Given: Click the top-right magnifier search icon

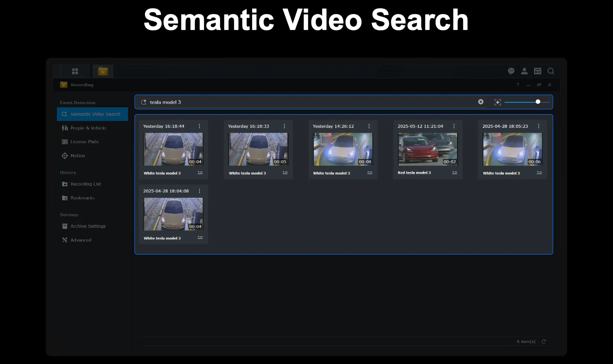Looking at the screenshot, I should click(551, 71).
